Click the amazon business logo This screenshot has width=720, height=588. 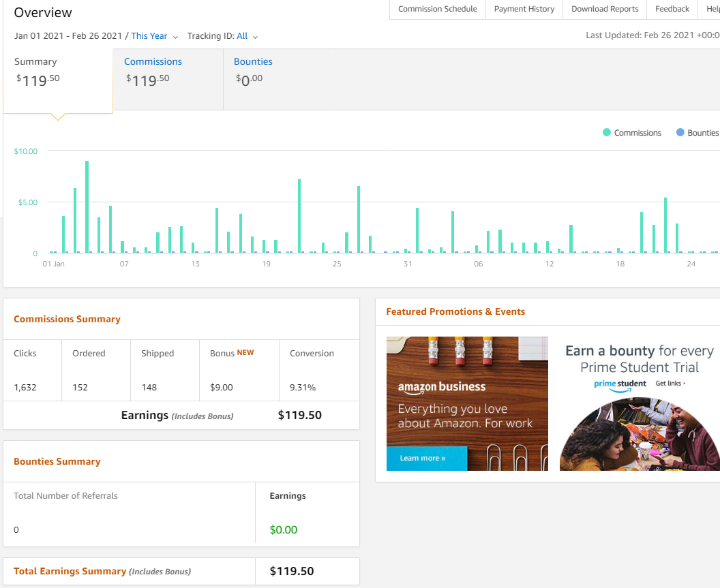point(441,388)
